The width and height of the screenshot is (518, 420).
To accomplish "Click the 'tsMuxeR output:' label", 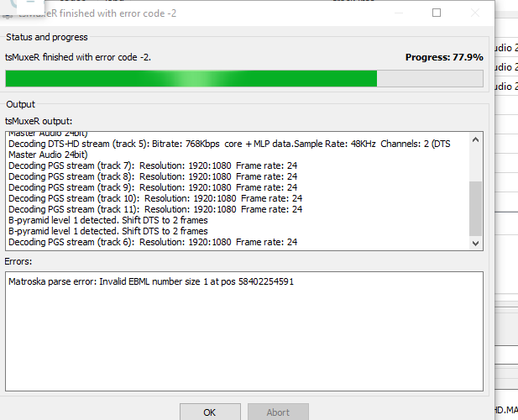I will coord(39,121).
